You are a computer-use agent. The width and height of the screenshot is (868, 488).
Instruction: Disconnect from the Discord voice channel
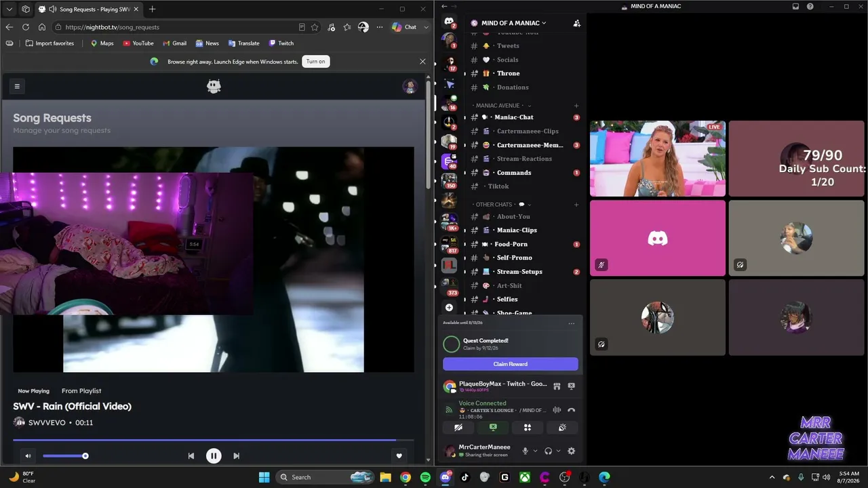pos(571,410)
